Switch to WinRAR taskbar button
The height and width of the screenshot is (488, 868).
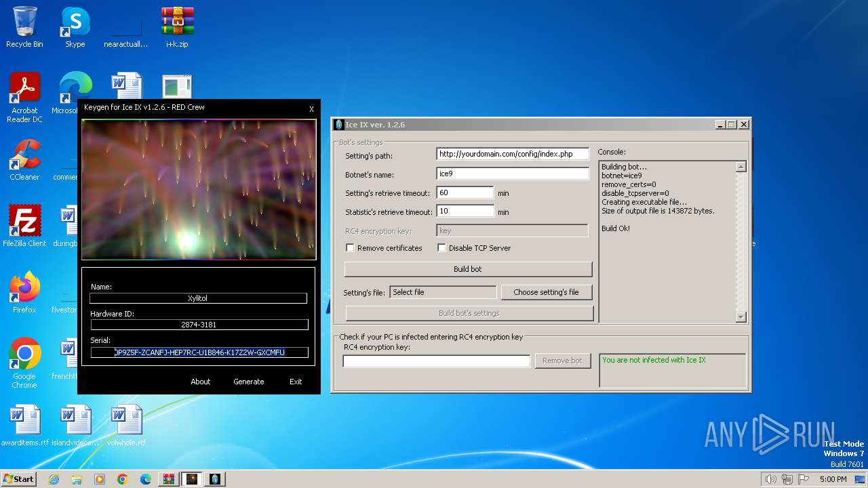[x=168, y=479]
